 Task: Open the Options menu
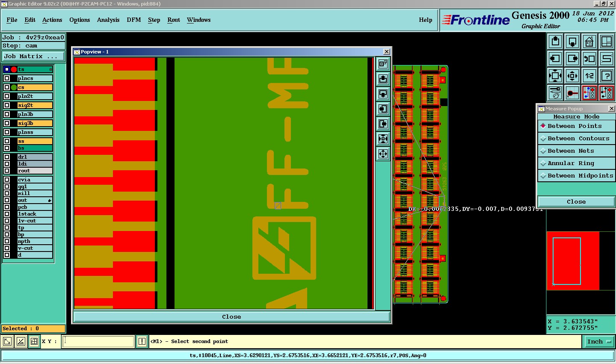80,20
